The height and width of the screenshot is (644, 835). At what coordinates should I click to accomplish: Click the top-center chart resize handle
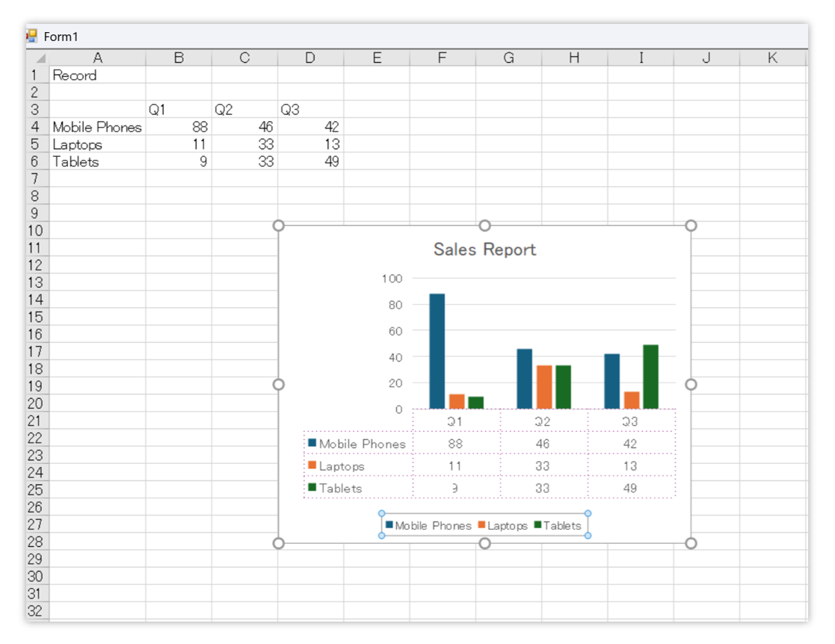point(484,226)
